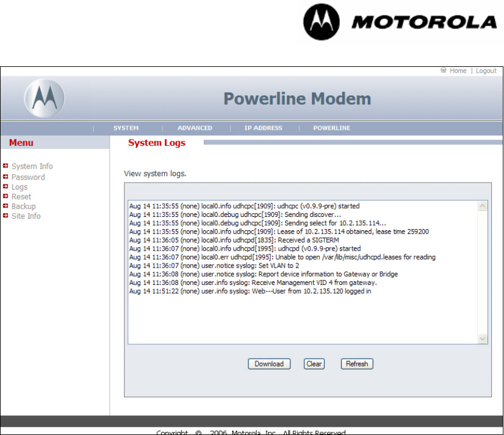The image size is (504, 435).
Task: Switch to the IP ADDRESS tab
Action: (x=263, y=128)
